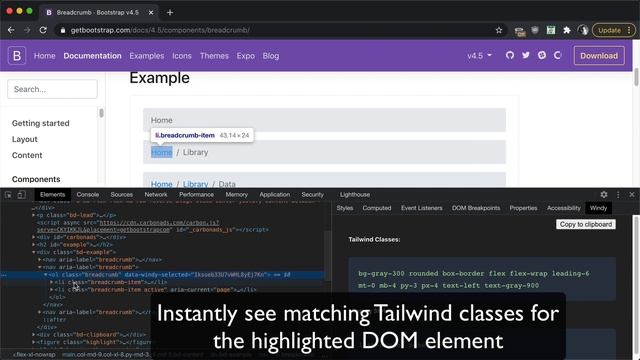
Task: Click Library in the third breadcrumb
Action: 195,184
